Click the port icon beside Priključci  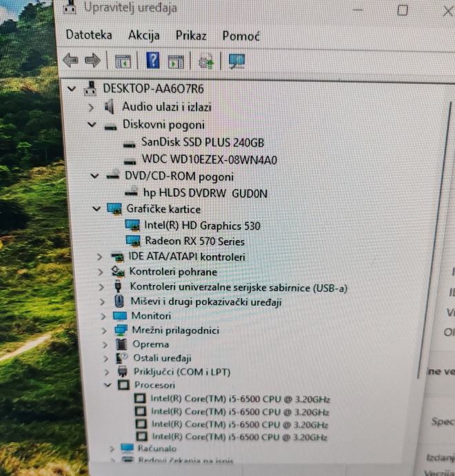(x=123, y=372)
